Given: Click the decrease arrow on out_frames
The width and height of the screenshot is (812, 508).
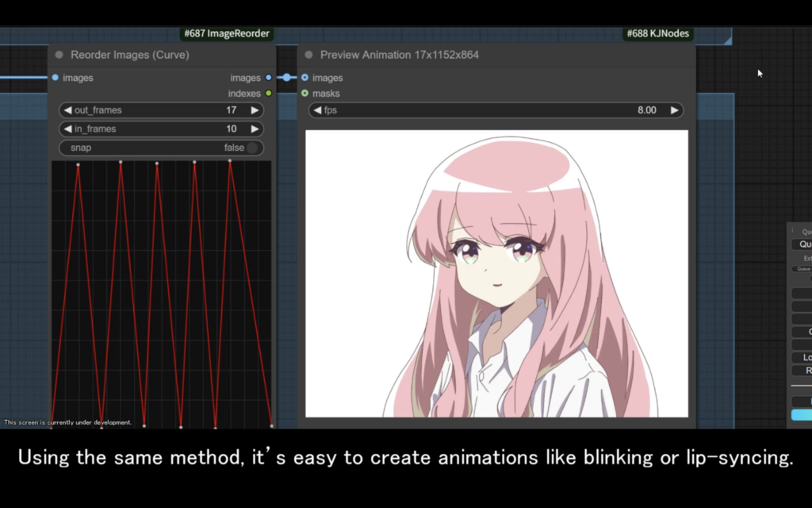Looking at the screenshot, I should 68,110.
